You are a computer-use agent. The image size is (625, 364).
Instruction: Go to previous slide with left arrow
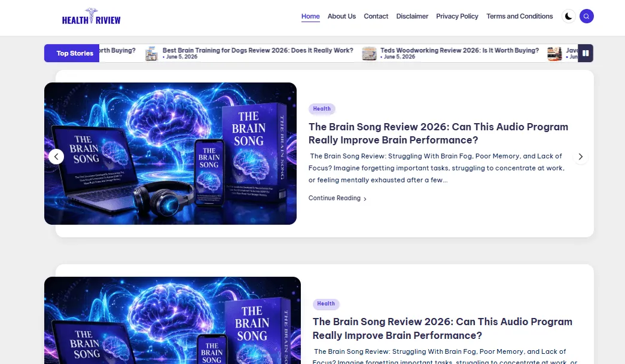(x=56, y=157)
